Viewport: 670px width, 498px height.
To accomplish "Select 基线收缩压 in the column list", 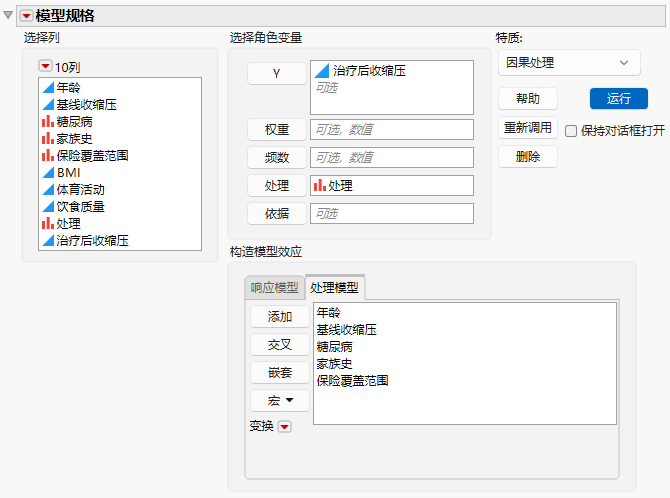I will [x=86, y=105].
